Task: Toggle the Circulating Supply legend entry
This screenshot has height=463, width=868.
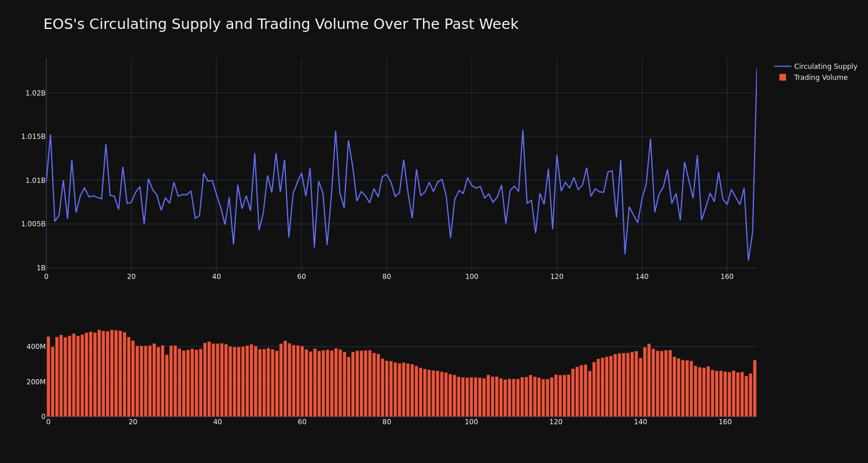Action: point(815,67)
